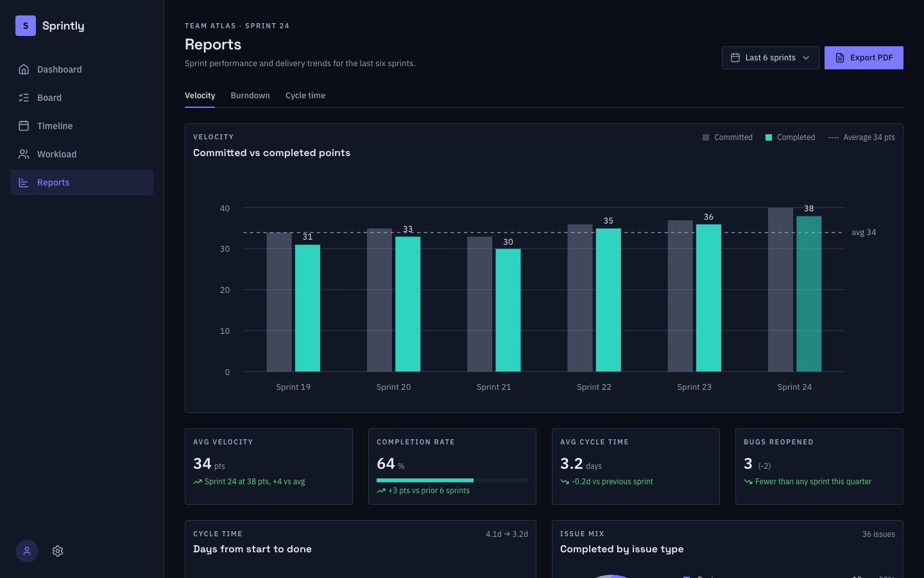
Task: Click the Committed legend color swatch
Action: coord(706,137)
